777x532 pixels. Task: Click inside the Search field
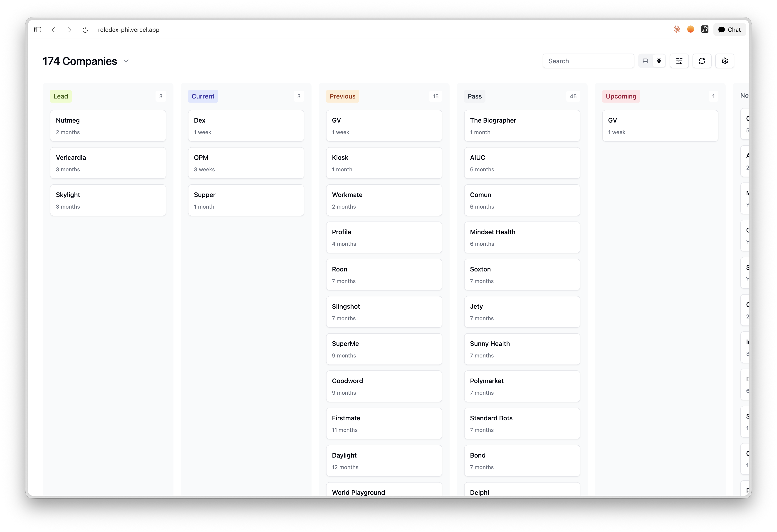[x=588, y=61]
